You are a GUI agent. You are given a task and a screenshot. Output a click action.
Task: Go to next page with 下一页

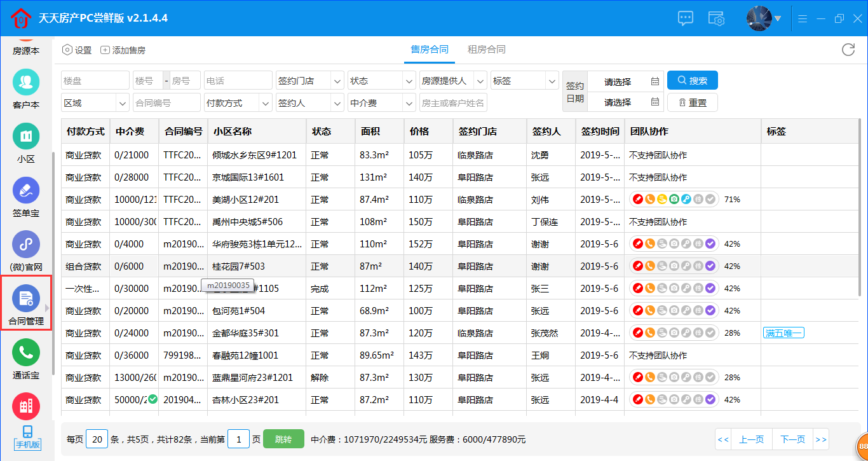[792, 439]
